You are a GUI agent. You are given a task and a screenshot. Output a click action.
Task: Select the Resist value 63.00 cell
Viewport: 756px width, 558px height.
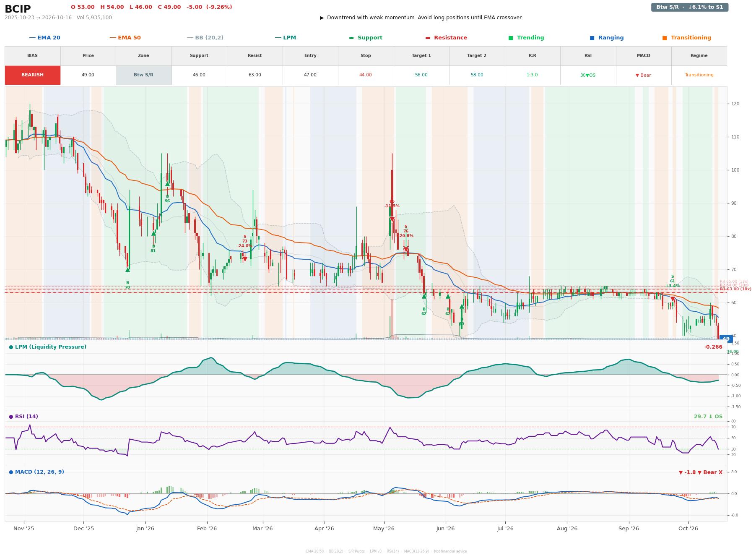tap(255, 75)
